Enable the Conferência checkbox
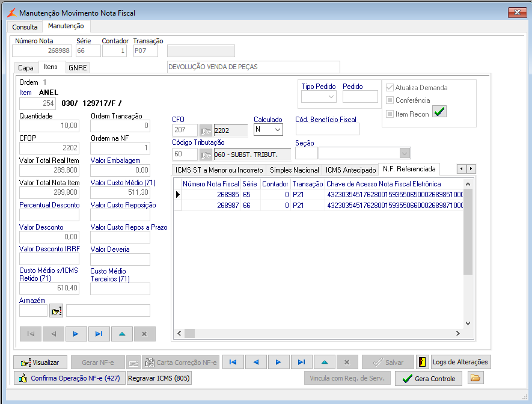The image size is (532, 404). click(x=390, y=100)
